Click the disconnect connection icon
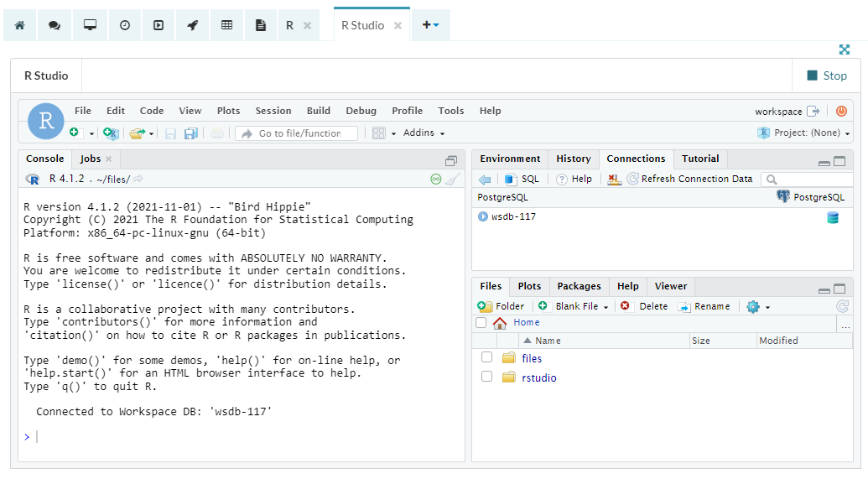 pos(614,179)
